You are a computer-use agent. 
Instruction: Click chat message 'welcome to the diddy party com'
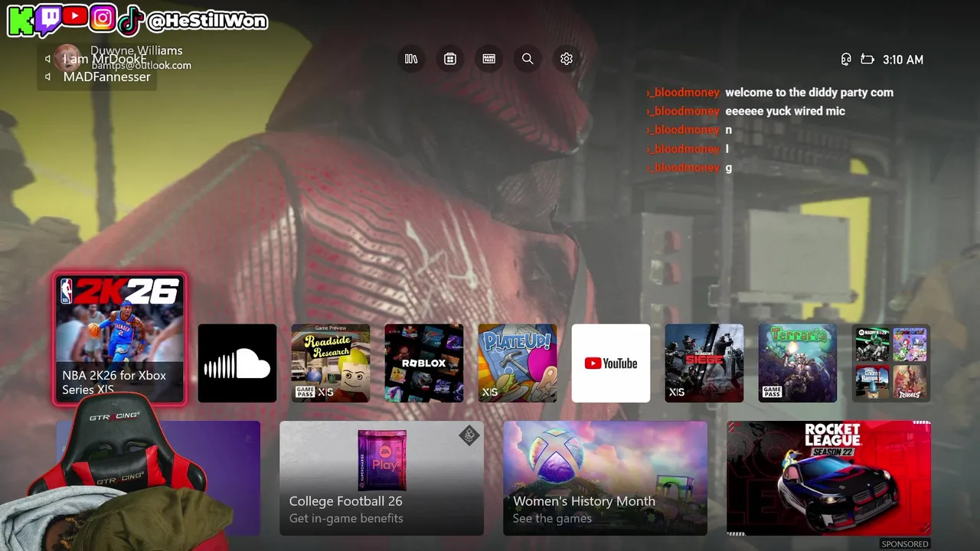[x=809, y=93]
